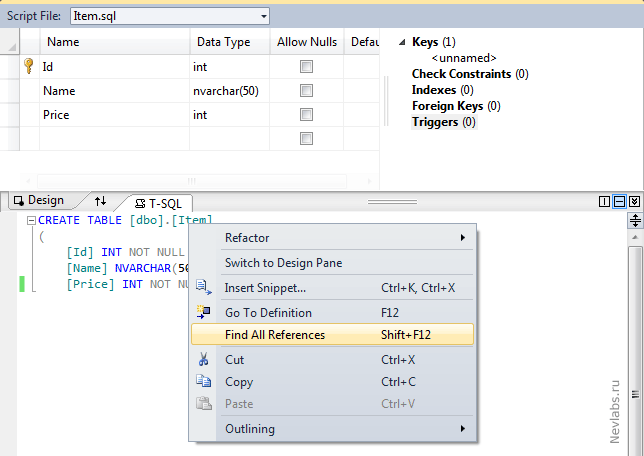The height and width of the screenshot is (456, 644).
Task: Enable Allow Nulls for Name column
Action: click(x=307, y=91)
